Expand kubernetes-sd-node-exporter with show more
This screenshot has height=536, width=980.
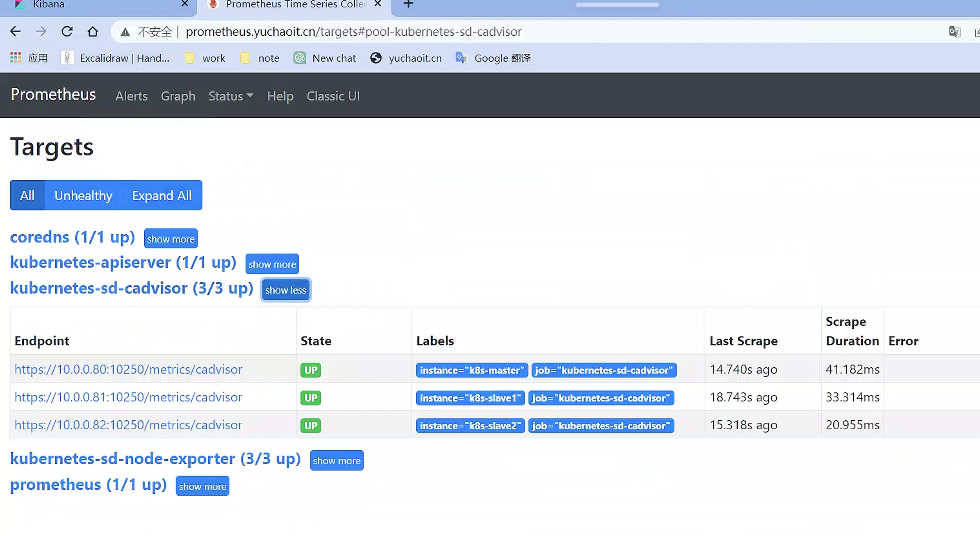tap(336, 460)
